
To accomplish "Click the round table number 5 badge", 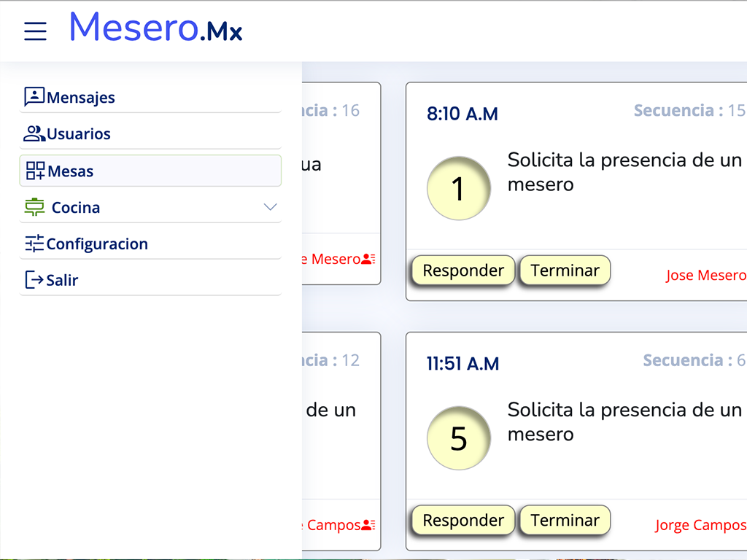I will (x=458, y=438).
